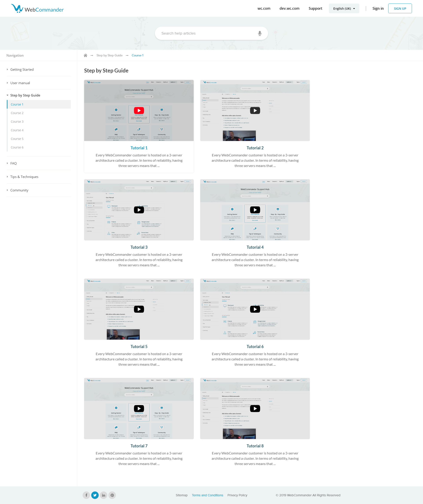
Task: Open the Terms and Conditions link
Action: [x=207, y=495]
